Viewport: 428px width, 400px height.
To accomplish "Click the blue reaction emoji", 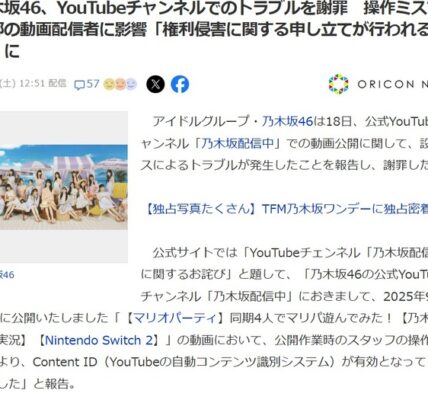I will coord(131,84).
